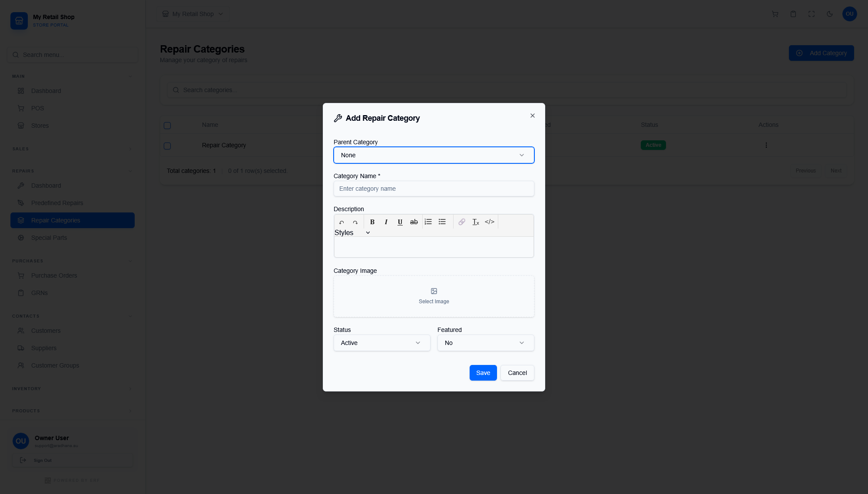
Task: Click the Repair Category name cell
Action: pos(224,145)
